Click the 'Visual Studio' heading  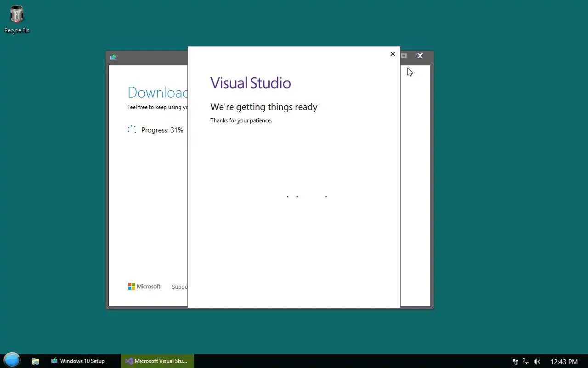click(x=250, y=83)
